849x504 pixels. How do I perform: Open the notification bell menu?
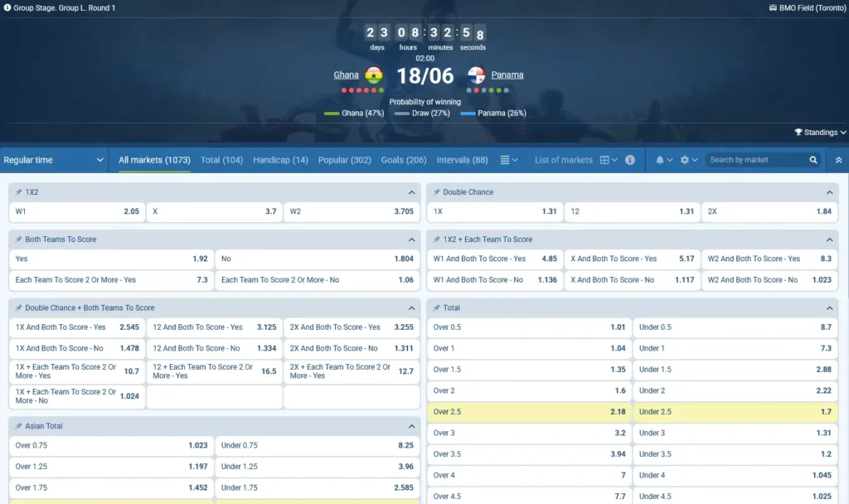(x=664, y=160)
